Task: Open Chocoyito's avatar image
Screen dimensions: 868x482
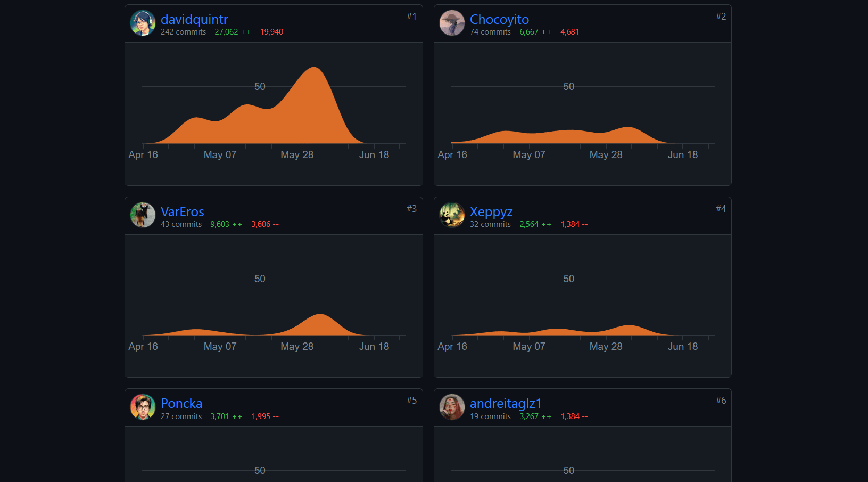Action: (452, 23)
